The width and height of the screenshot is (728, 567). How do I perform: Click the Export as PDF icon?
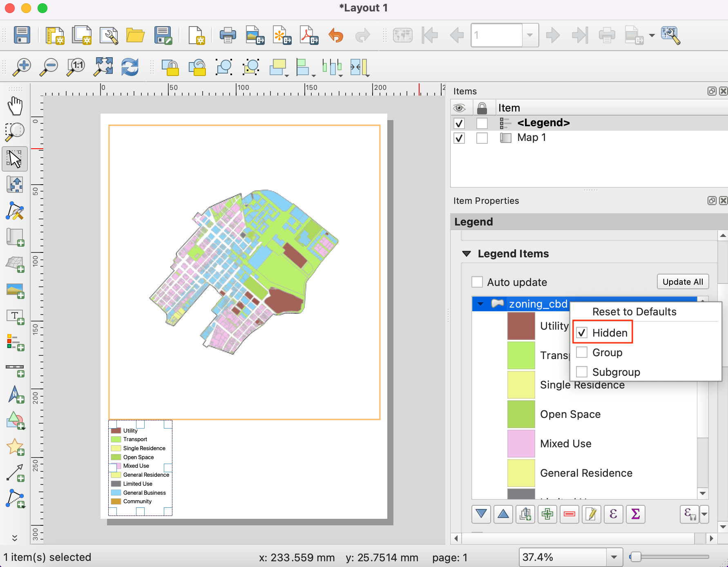click(x=308, y=36)
